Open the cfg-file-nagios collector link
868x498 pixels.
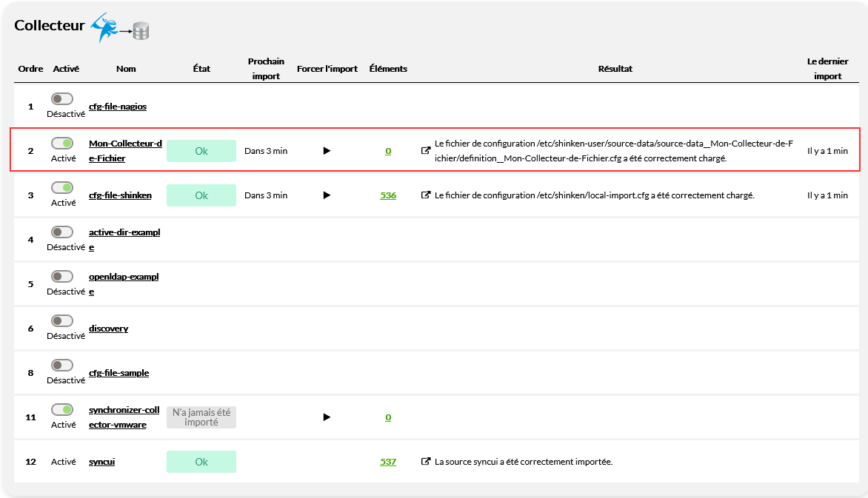(x=118, y=107)
